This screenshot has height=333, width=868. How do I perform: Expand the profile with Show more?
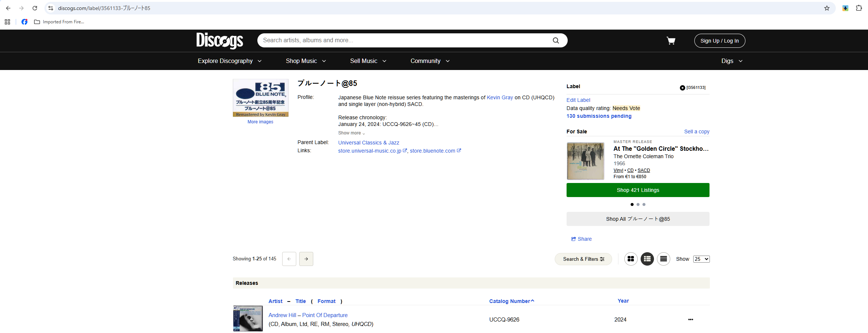(351, 133)
